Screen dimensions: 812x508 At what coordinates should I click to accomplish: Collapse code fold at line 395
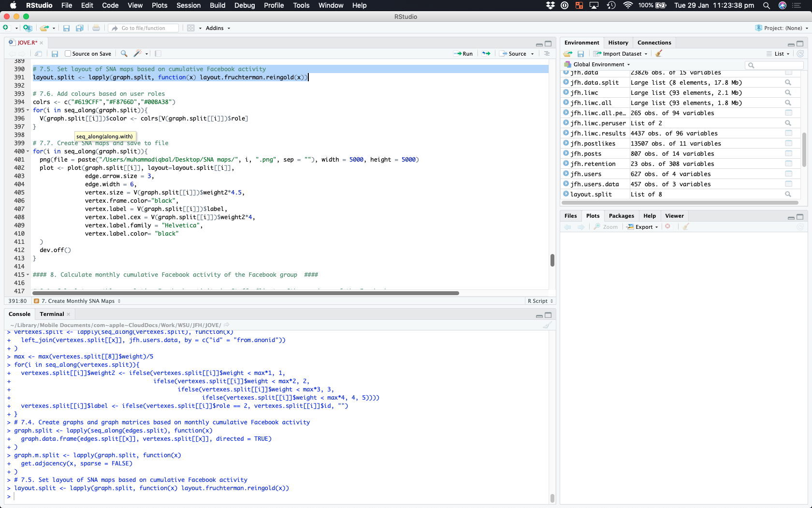coord(28,110)
